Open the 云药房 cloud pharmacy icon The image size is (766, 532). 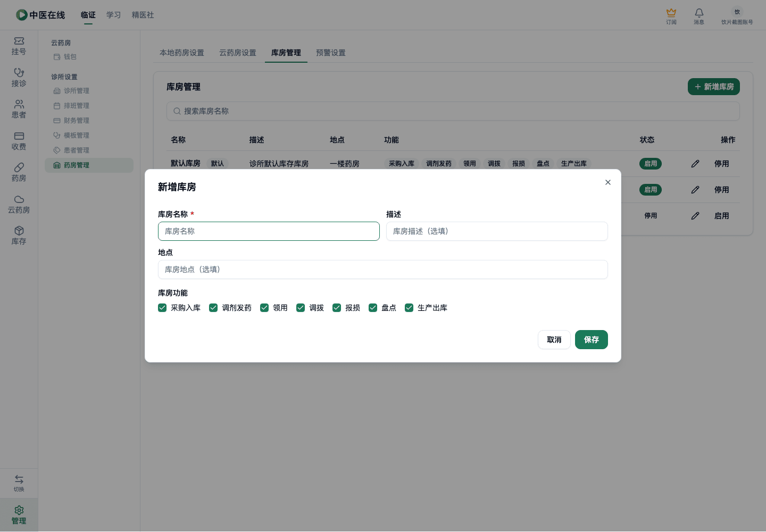coord(19,199)
